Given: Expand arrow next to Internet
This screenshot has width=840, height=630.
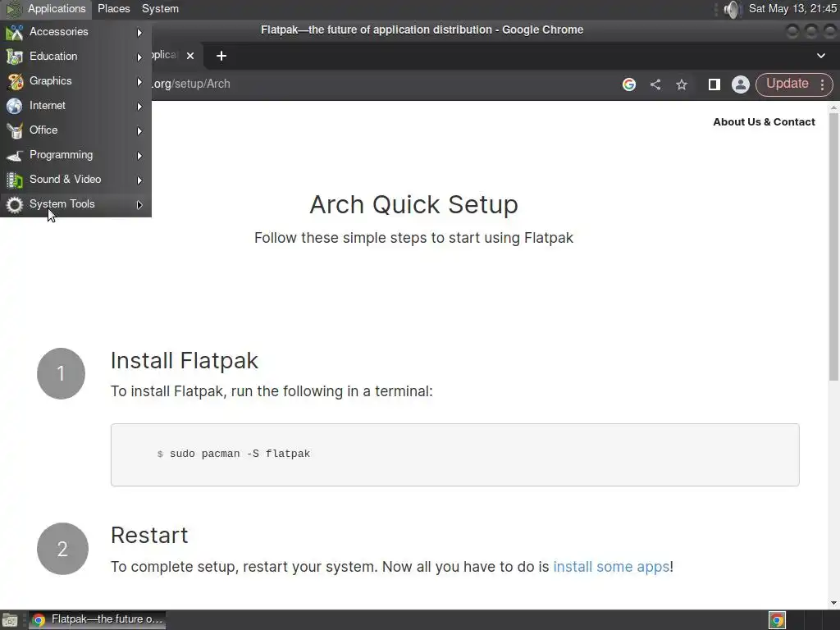Looking at the screenshot, I should 139,107.
